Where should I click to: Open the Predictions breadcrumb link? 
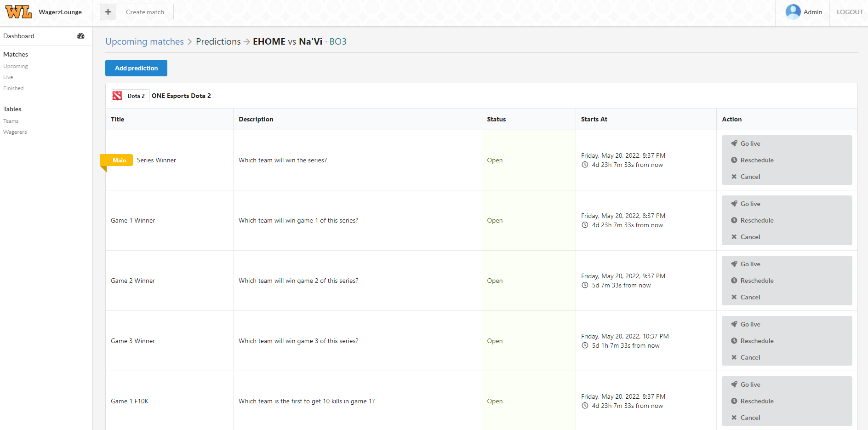click(218, 41)
